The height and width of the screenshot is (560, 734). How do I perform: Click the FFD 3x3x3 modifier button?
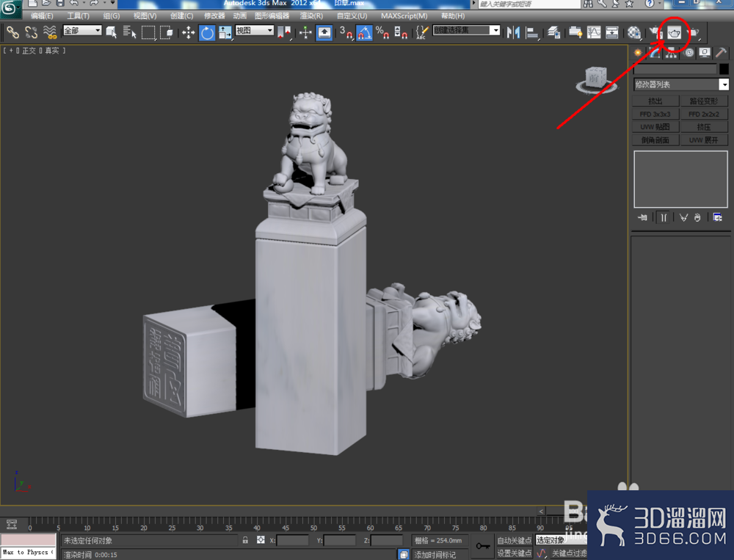(655, 114)
